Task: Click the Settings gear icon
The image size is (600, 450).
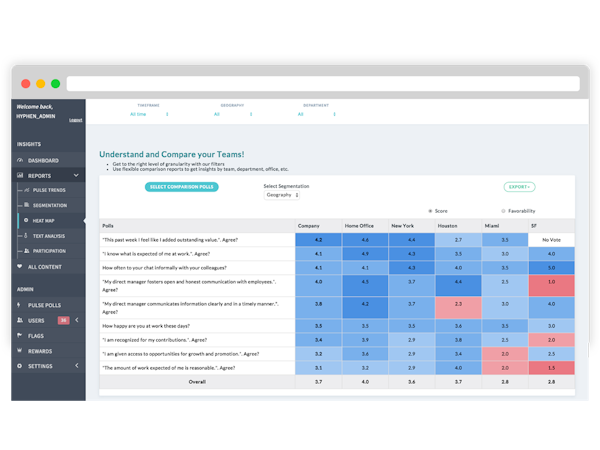Action: point(20,366)
